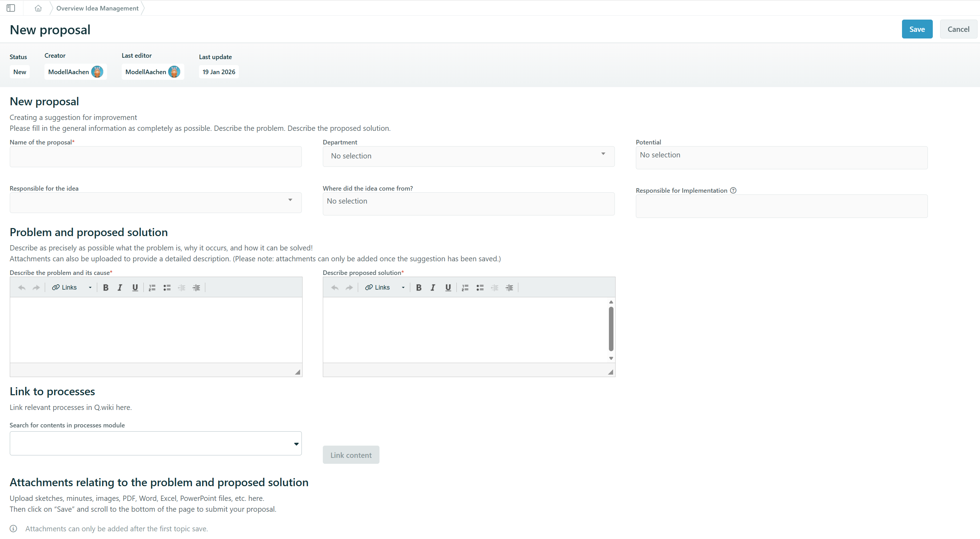Click Bold in the problem description editor
980x539 pixels.
click(x=106, y=288)
